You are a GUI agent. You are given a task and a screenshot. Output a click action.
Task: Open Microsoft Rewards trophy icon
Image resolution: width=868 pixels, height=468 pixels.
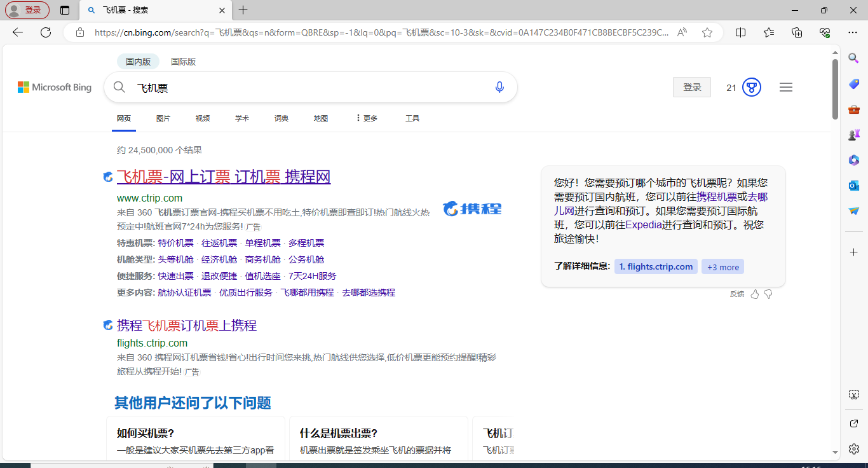(752, 87)
